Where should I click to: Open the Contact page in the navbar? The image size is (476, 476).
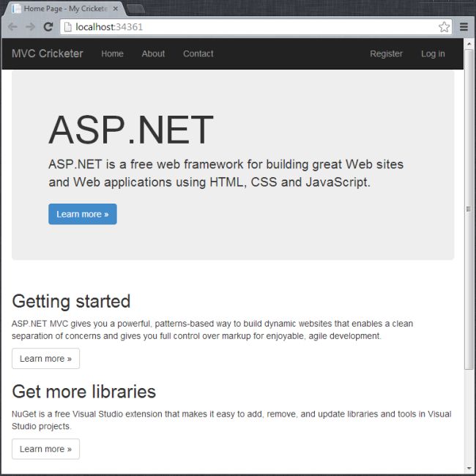(198, 53)
